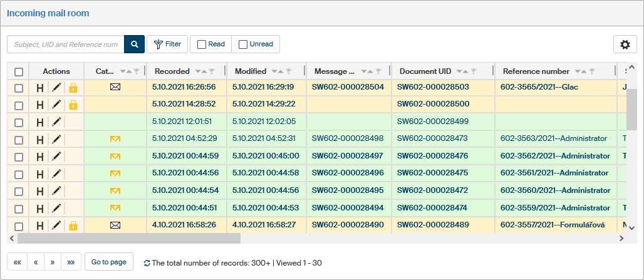Click the Filter button

coord(167,44)
